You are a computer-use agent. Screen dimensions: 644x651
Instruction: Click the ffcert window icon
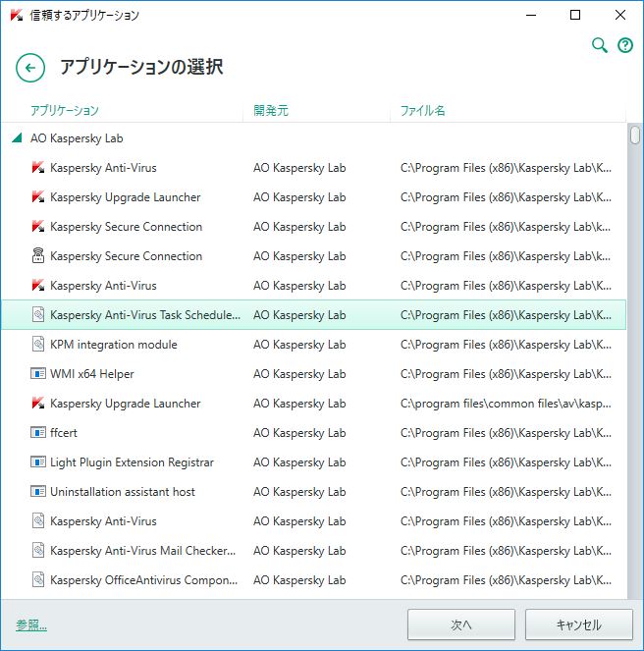click(38, 433)
